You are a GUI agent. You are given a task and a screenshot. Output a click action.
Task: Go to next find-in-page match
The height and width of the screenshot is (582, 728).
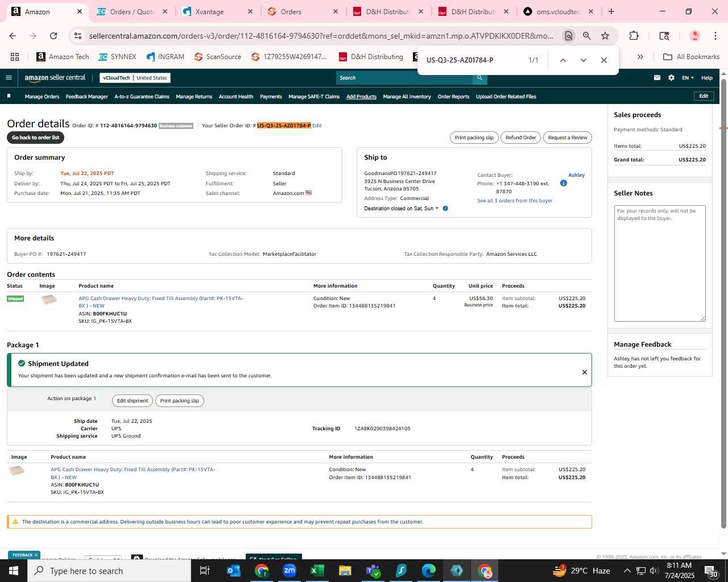click(583, 60)
